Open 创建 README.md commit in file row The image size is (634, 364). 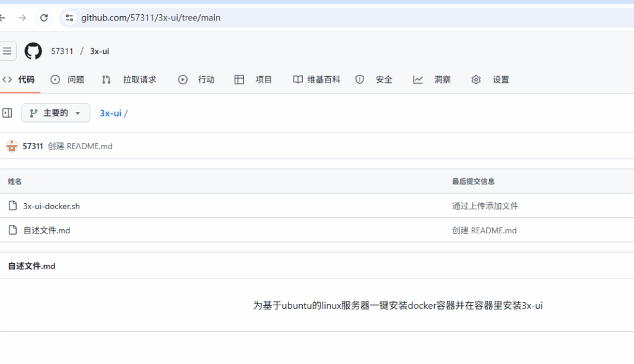(x=484, y=230)
